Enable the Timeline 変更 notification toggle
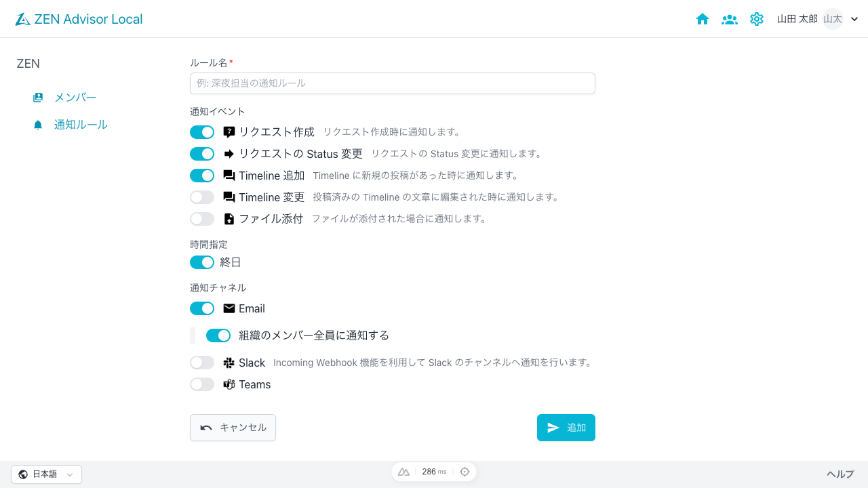 (201, 197)
